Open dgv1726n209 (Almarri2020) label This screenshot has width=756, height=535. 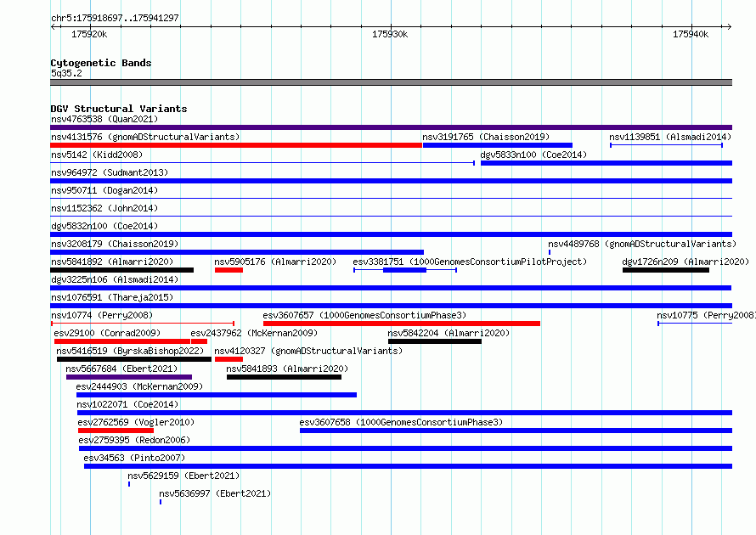(x=685, y=262)
